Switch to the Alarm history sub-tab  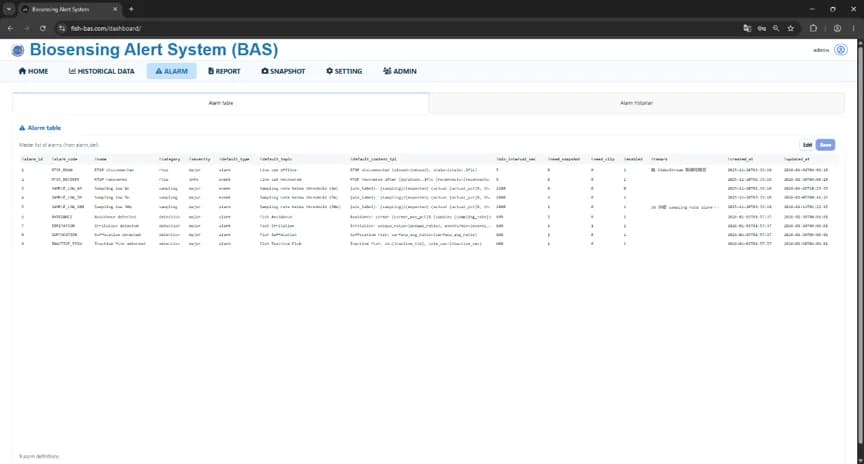(x=636, y=103)
